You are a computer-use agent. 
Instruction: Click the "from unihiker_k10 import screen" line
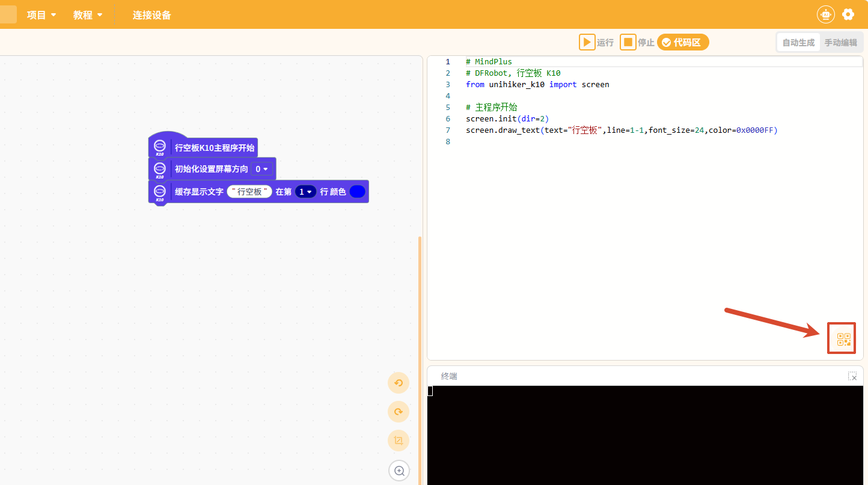537,85
